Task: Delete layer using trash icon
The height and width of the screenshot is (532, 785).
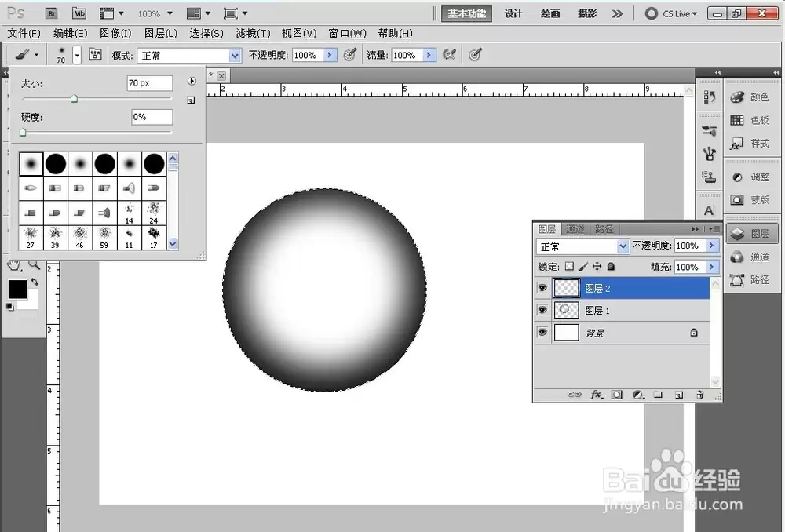Action: [x=700, y=395]
